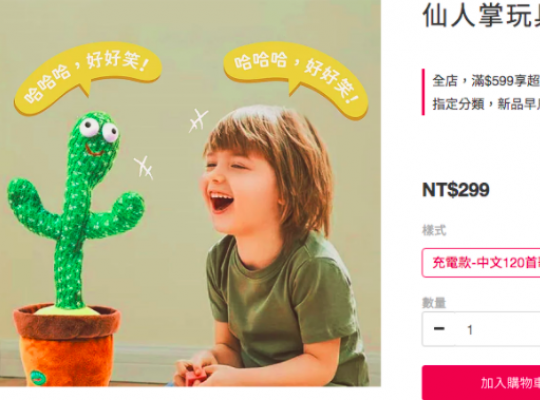Click the 指定分類，新品 promotion line
Viewport: 540px width, 400px height.
click(x=486, y=104)
